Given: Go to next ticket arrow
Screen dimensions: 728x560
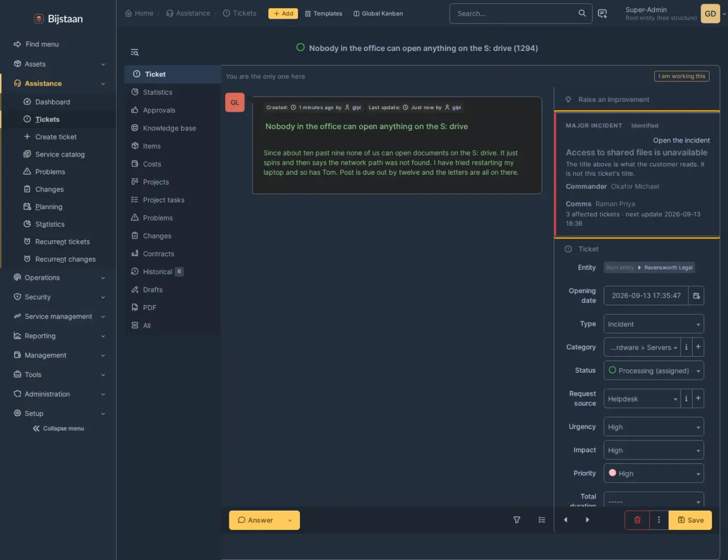Looking at the screenshot, I should pos(587,520).
